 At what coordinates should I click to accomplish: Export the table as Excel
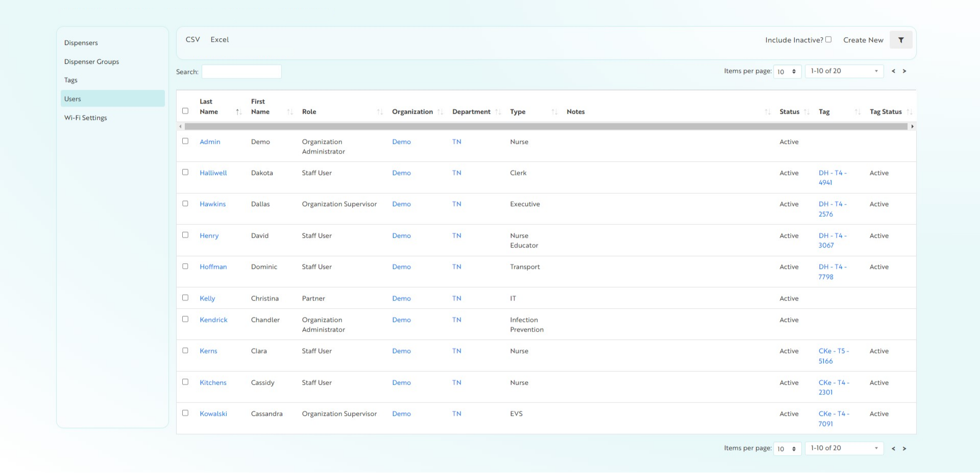(x=219, y=40)
